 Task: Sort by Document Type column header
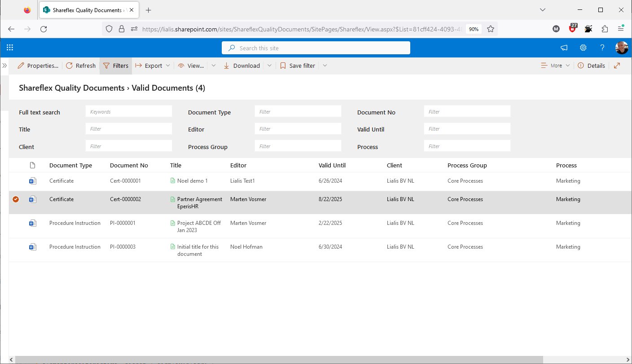point(70,165)
